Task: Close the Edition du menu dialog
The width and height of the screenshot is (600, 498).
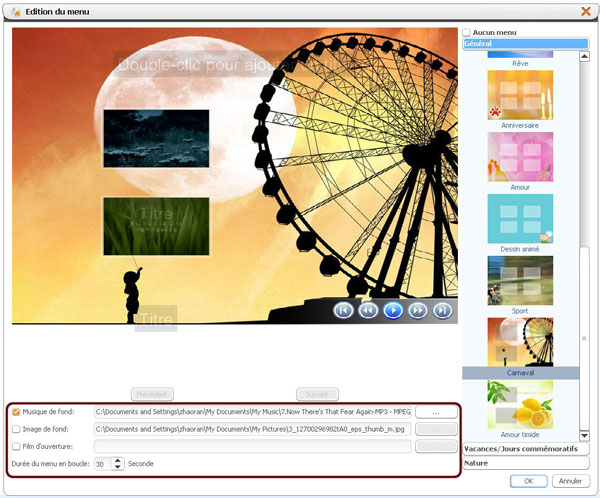Action: tap(586, 11)
